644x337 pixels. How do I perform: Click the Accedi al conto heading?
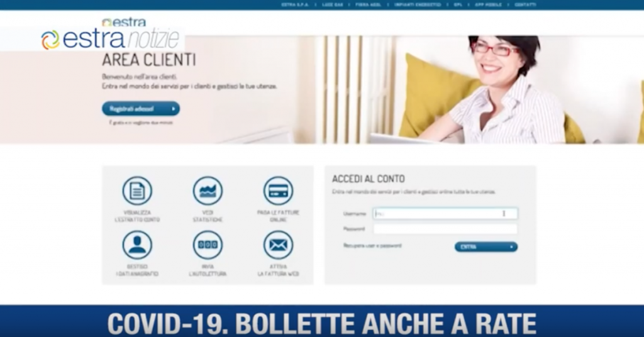(x=369, y=179)
